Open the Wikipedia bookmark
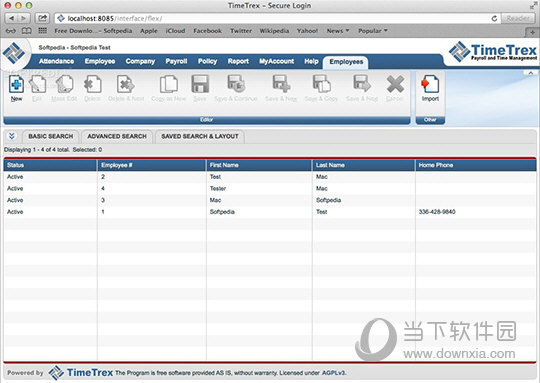The height and width of the screenshot is (383, 540). (x=274, y=31)
